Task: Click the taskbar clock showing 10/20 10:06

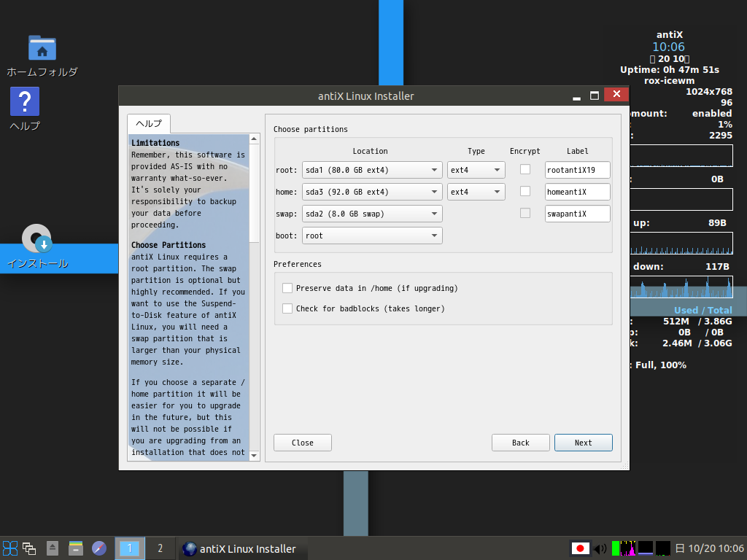Action: (710, 548)
